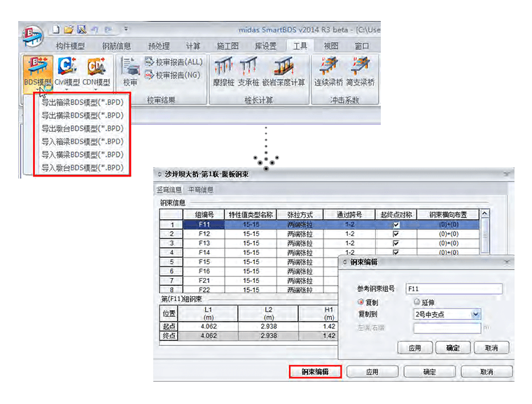Select the 复制 radio button
This screenshot has height=404, width=532.
click(x=360, y=302)
